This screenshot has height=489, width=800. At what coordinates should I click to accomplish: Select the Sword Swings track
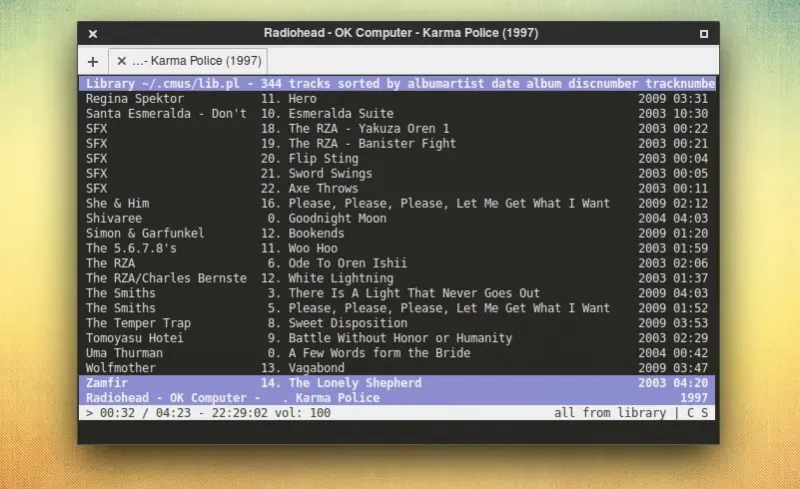(x=397, y=174)
